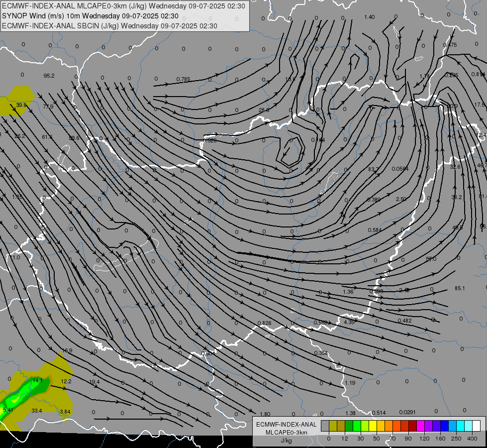Pick the dark red legend swatch

coord(412,426)
